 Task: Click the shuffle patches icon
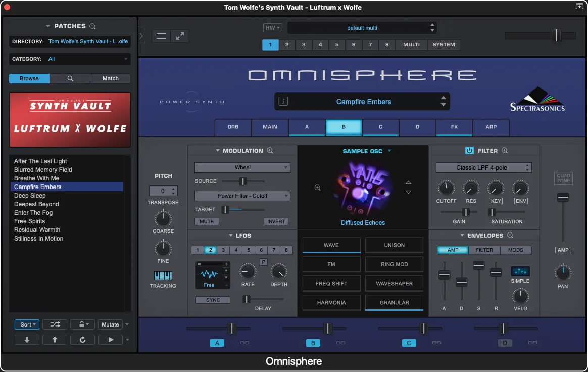click(x=55, y=324)
